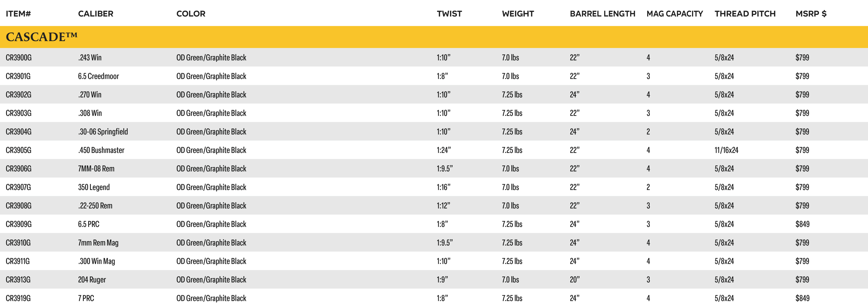Select the .450 Bushmaster caliber row
Screen dimensions: 868x307
point(434,150)
